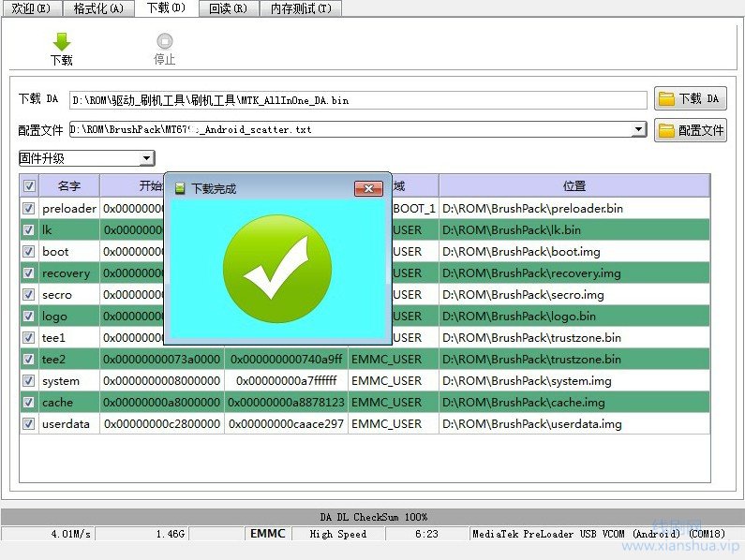Click the Download DA path input field
The height and width of the screenshot is (560, 745).
(x=358, y=100)
